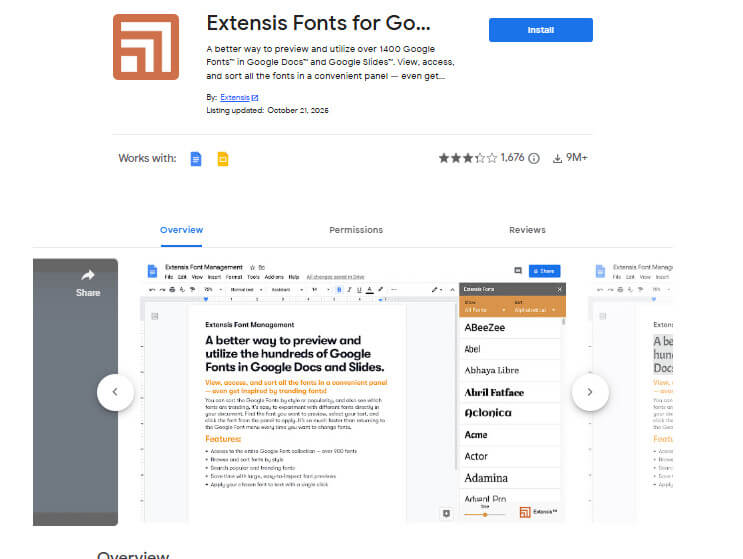This screenshot has height=559, width=743.
Task: Open the Help menu in screenshot
Action: click(x=294, y=277)
